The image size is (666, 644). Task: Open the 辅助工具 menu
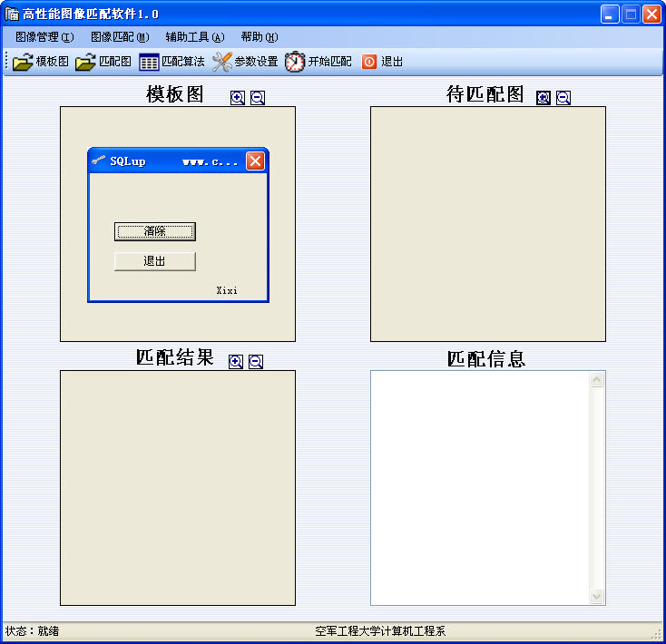tap(194, 37)
